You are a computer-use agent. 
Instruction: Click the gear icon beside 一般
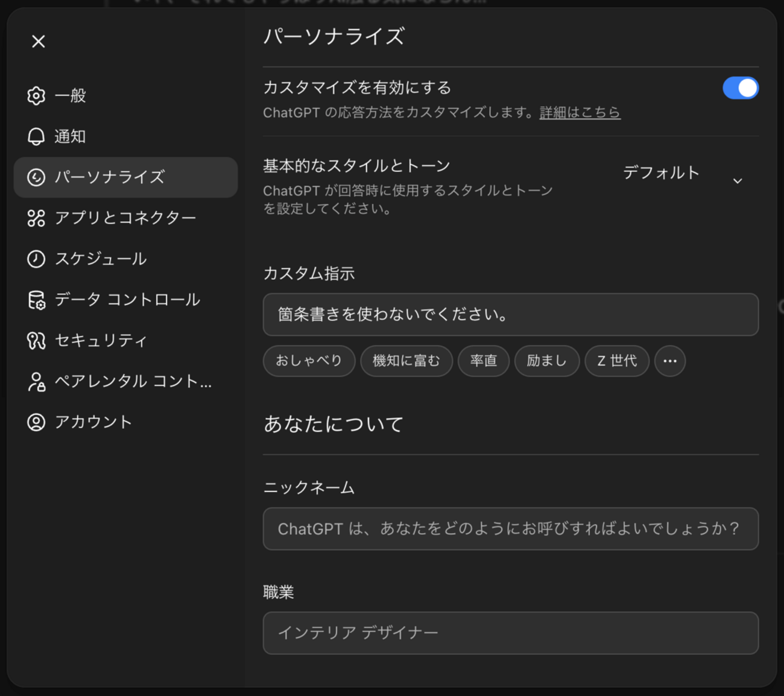pyautogui.click(x=36, y=95)
